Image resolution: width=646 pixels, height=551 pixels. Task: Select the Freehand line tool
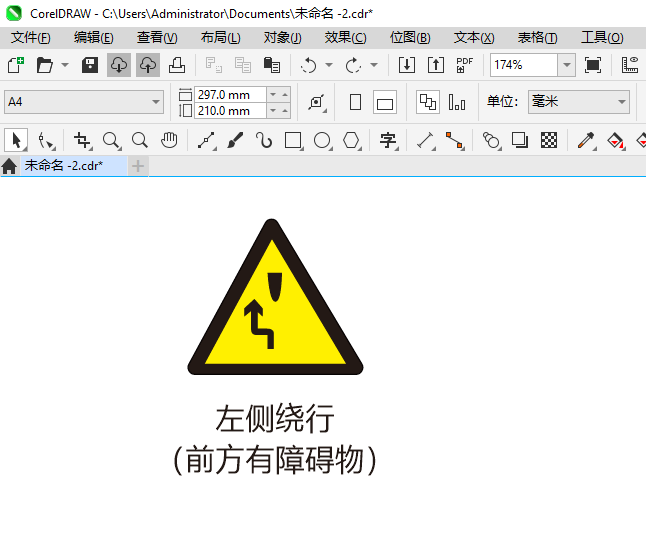(207, 141)
